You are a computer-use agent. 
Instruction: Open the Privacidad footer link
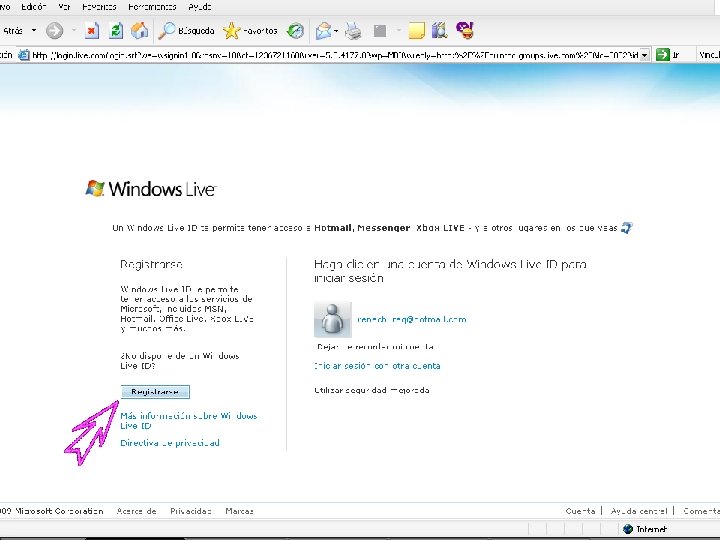click(191, 511)
